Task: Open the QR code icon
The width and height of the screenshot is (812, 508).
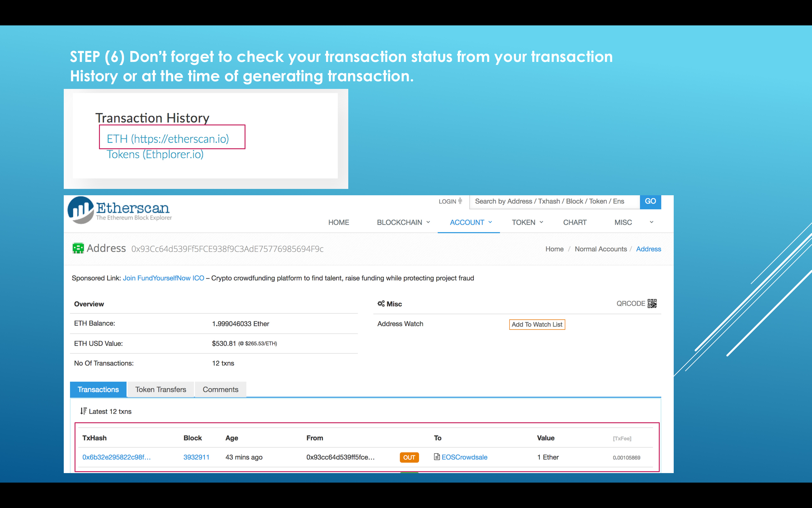Action: (x=652, y=304)
